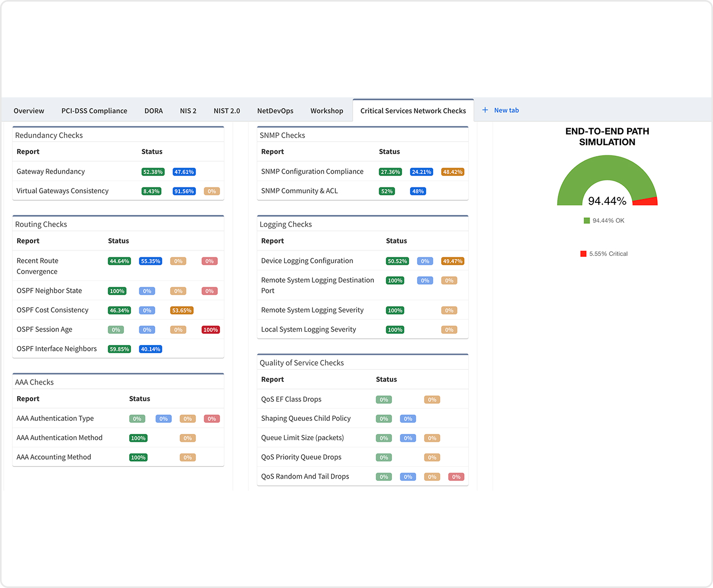
Task: Click the blue 91.56% Virtual Gateways Consistency badge
Action: click(x=184, y=191)
